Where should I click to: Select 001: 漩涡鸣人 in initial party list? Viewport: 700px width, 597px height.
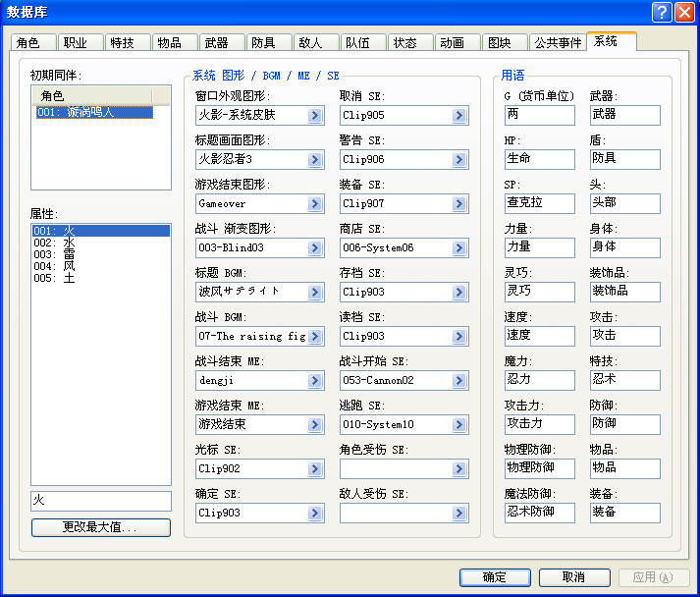(x=94, y=112)
